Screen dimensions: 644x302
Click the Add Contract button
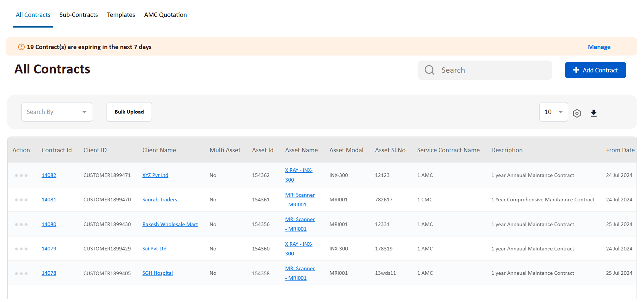(x=595, y=70)
